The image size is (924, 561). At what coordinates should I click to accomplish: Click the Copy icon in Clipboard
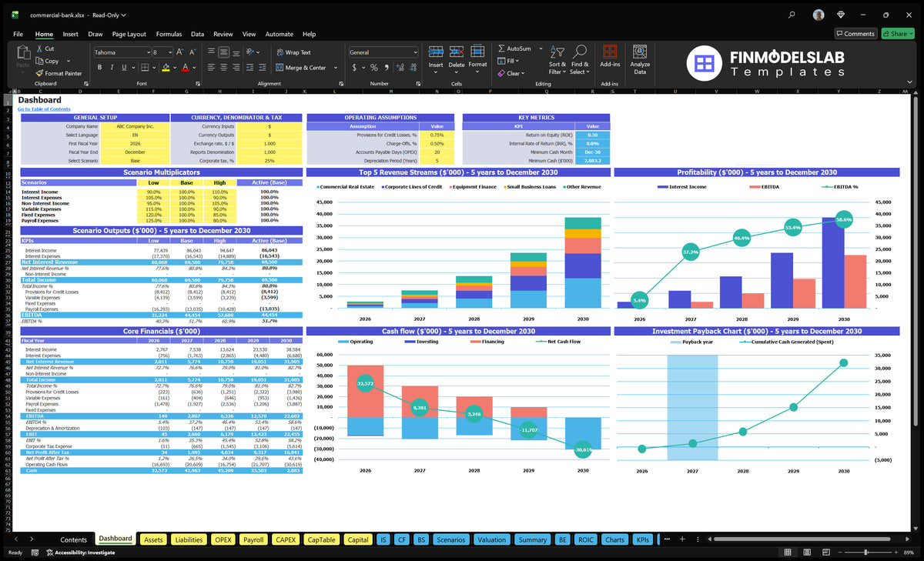pyautogui.click(x=38, y=61)
